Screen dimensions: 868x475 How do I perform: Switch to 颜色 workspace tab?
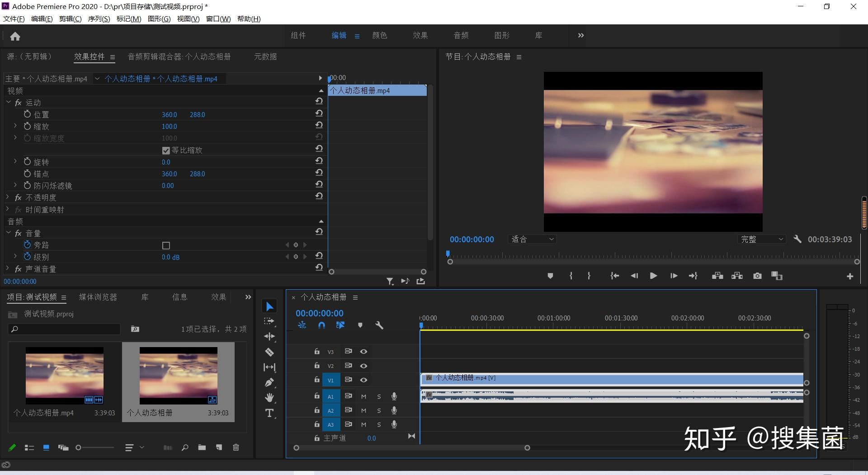click(x=380, y=35)
